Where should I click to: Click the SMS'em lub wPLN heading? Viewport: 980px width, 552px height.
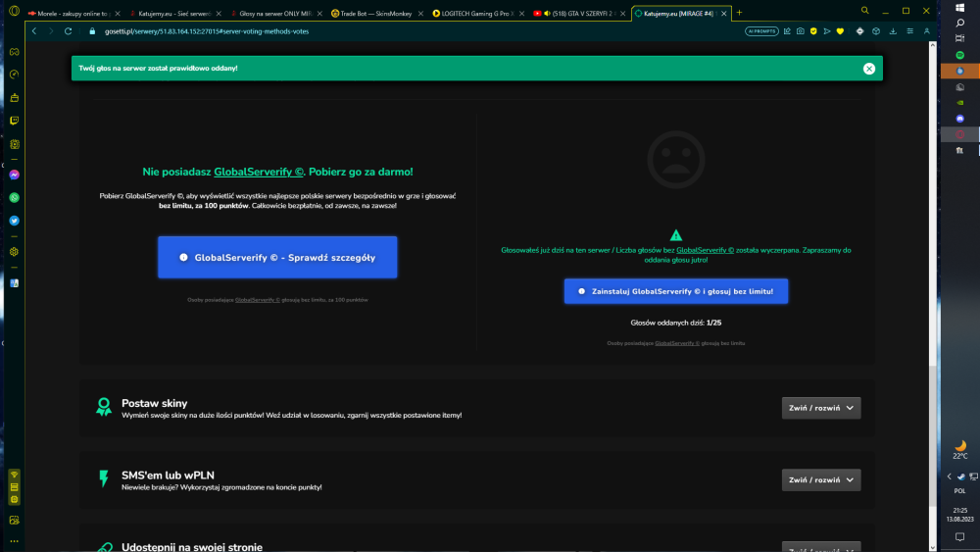point(168,476)
